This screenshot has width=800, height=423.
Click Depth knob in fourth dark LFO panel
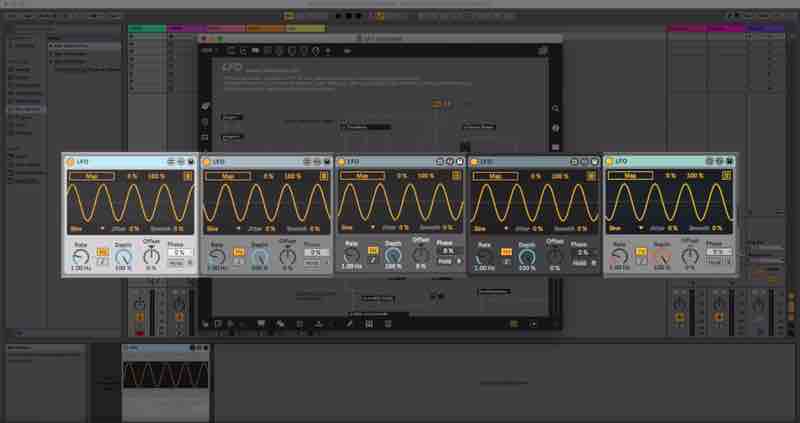(x=527, y=257)
